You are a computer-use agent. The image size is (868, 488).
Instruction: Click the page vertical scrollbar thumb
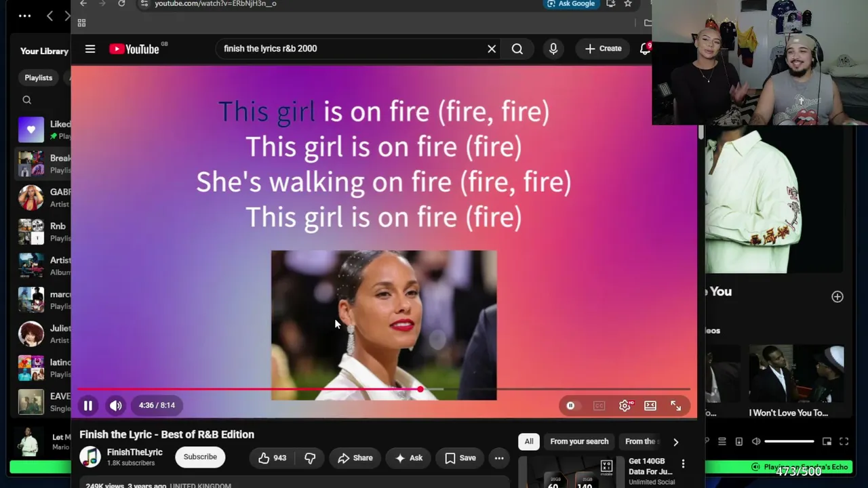click(701, 132)
